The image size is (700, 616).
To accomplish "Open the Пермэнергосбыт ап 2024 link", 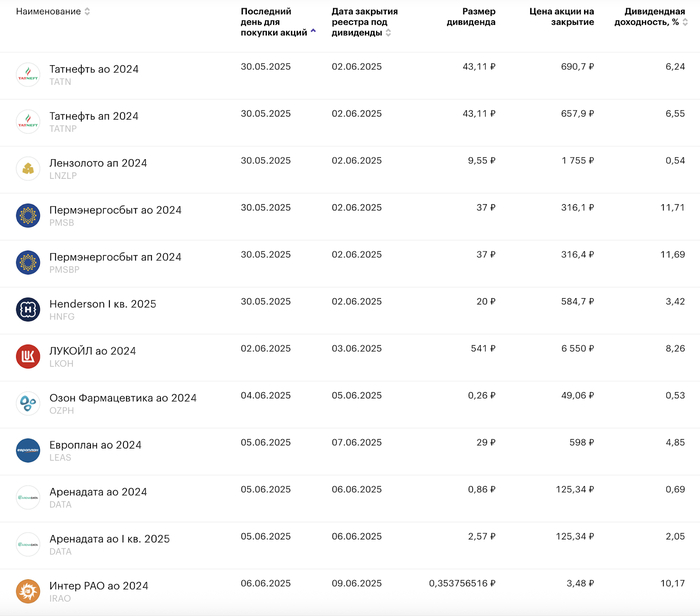I will click(115, 257).
